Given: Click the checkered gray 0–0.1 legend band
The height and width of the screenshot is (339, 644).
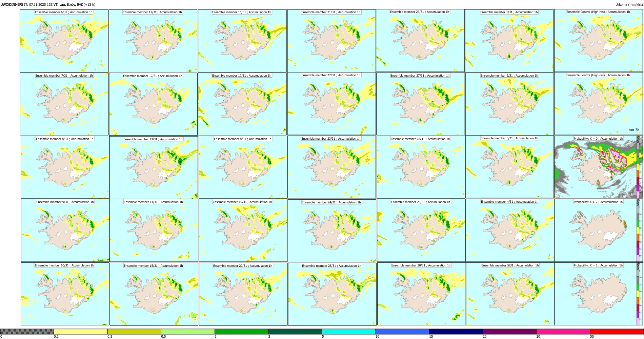Looking at the screenshot, I should coord(27,332).
